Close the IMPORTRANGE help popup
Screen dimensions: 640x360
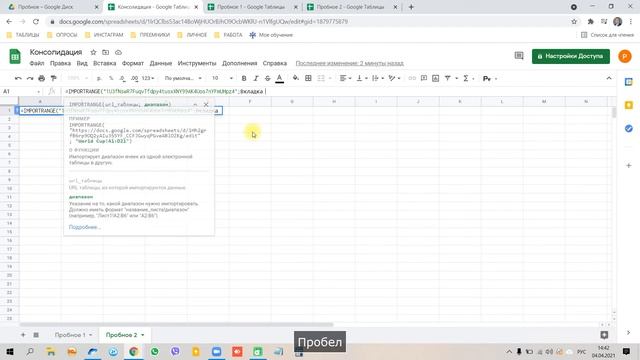(x=206, y=105)
